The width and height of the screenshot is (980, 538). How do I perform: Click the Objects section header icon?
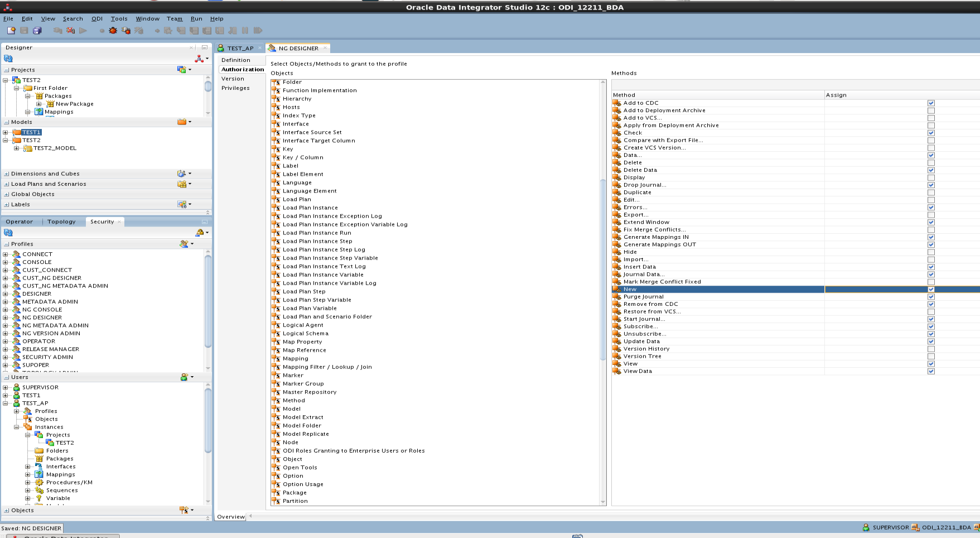pyautogui.click(x=184, y=510)
